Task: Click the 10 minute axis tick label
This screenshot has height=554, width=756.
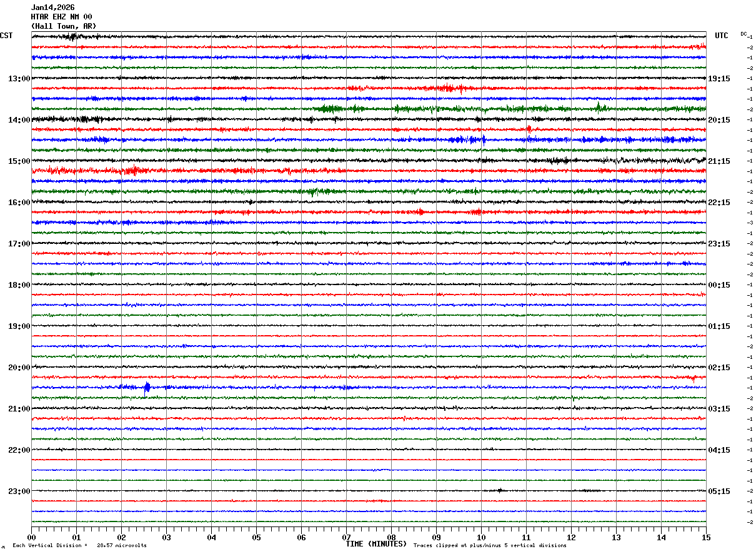Action: [481, 537]
